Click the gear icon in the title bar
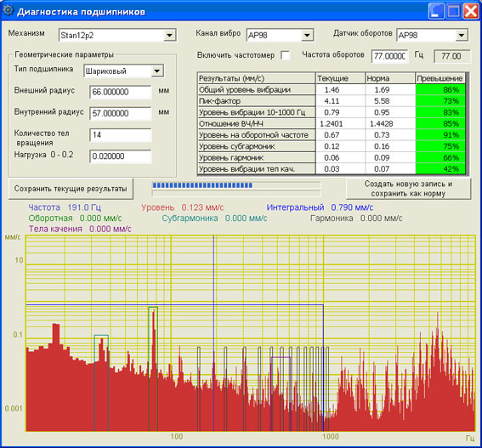Viewport: 482px width, 448px height. coord(8,10)
